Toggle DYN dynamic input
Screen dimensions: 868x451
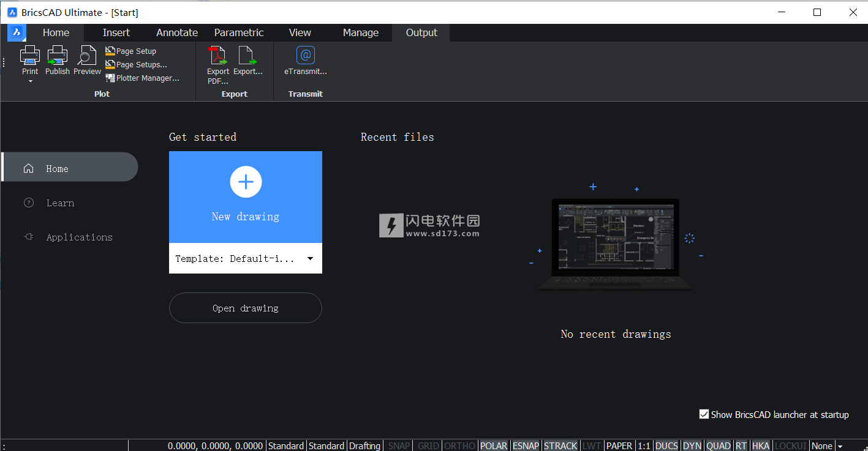[x=692, y=446]
